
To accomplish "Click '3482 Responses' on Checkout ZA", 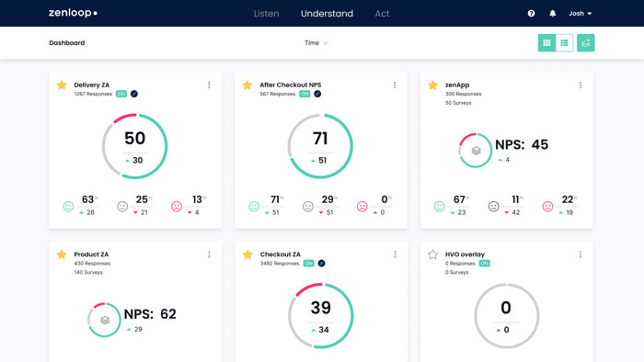I will click(x=280, y=263).
